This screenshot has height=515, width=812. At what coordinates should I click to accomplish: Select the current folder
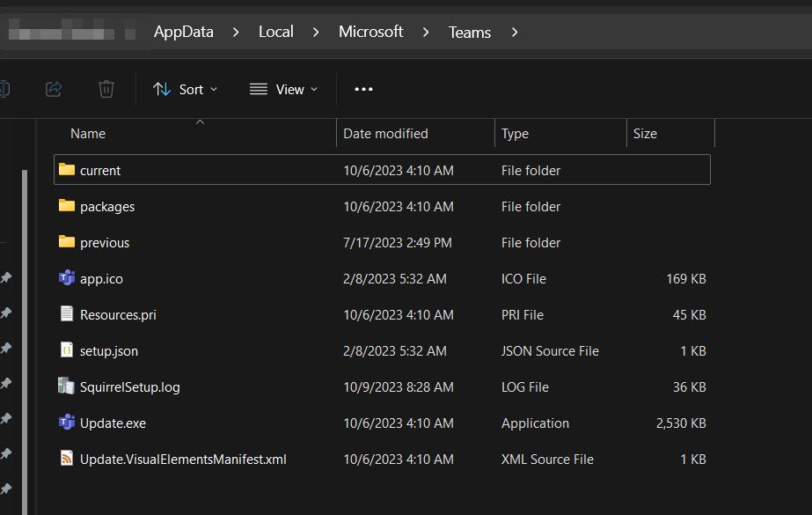click(99, 170)
